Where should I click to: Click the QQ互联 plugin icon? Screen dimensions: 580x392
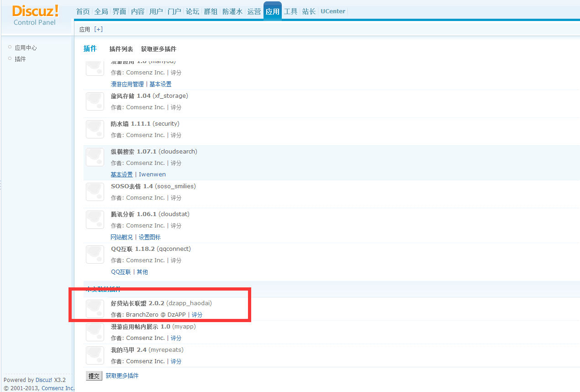(95, 254)
